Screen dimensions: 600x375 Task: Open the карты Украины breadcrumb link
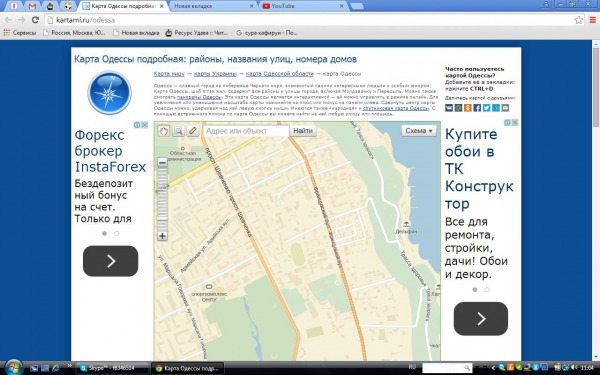[215, 73]
